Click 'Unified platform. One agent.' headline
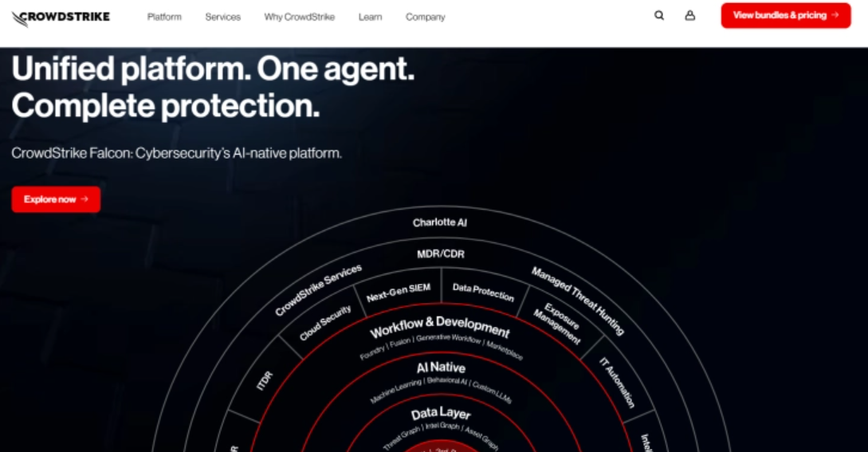This screenshot has height=452, width=868. (x=213, y=69)
